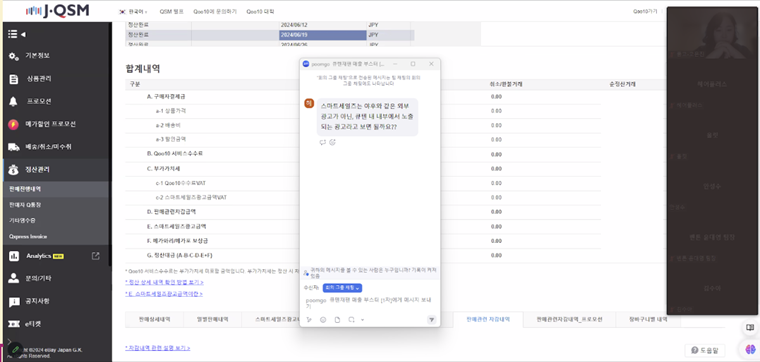The image size is (760, 362).
Task: Click the J·QSM logo
Action: pyautogui.click(x=57, y=11)
